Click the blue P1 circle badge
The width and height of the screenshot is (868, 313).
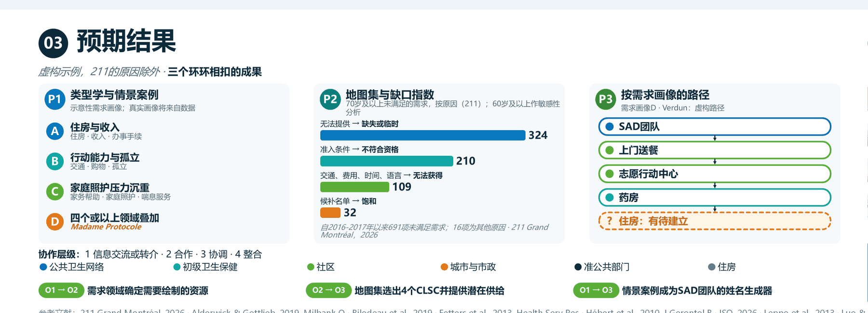click(x=54, y=99)
